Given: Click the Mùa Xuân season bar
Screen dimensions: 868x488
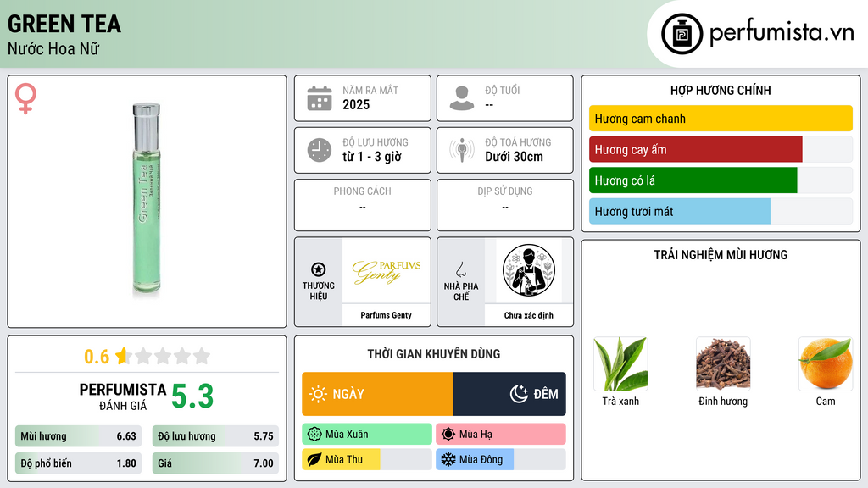Looking at the screenshot, I should (x=367, y=435).
